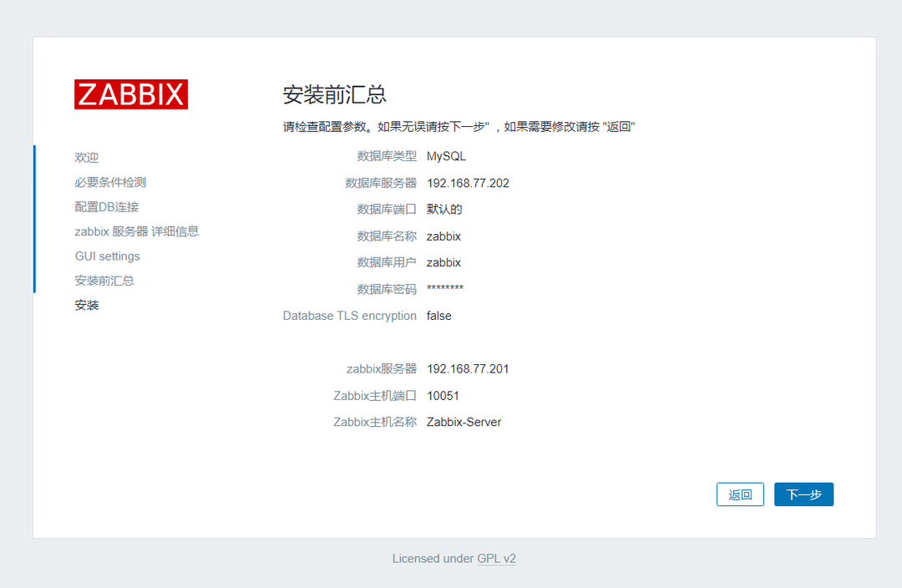Image resolution: width=902 pixels, height=588 pixels.
Task: Click the host name value Zabbix-Server
Action: click(x=464, y=423)
